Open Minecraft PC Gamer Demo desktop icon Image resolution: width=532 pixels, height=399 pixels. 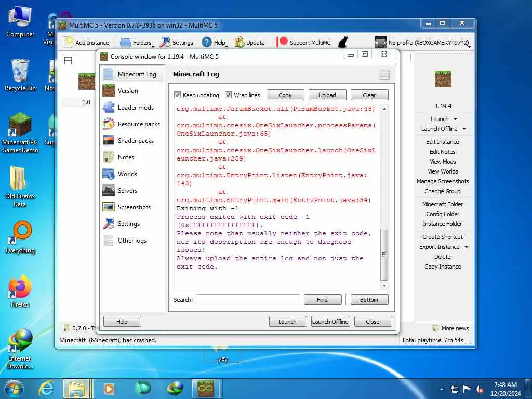(x=20, y=132)
